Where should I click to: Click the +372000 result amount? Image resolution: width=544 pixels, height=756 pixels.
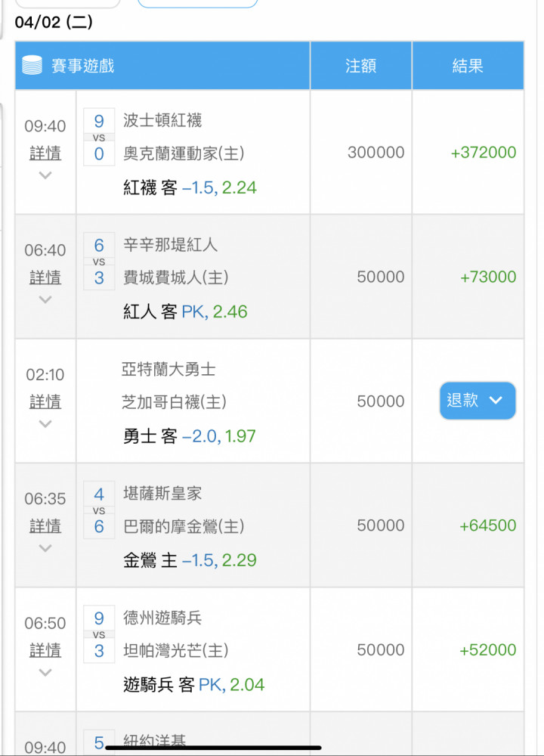(484, 153)
